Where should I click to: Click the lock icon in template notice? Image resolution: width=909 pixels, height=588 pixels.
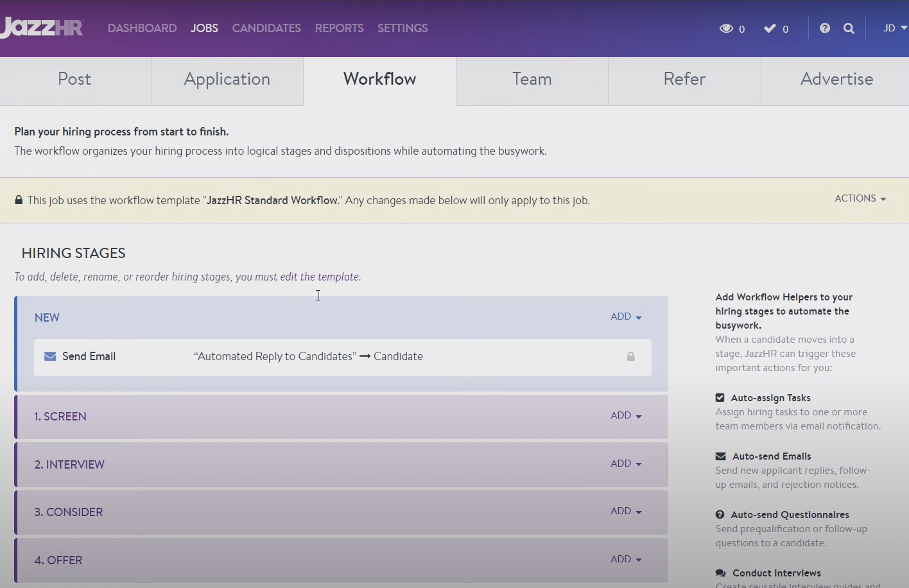click(x=19, y=200)
